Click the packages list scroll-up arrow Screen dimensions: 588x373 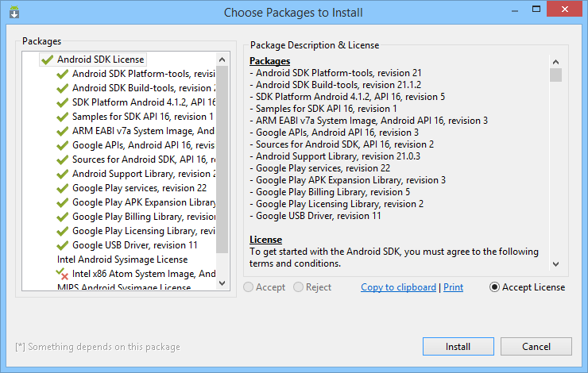point(222,60)
